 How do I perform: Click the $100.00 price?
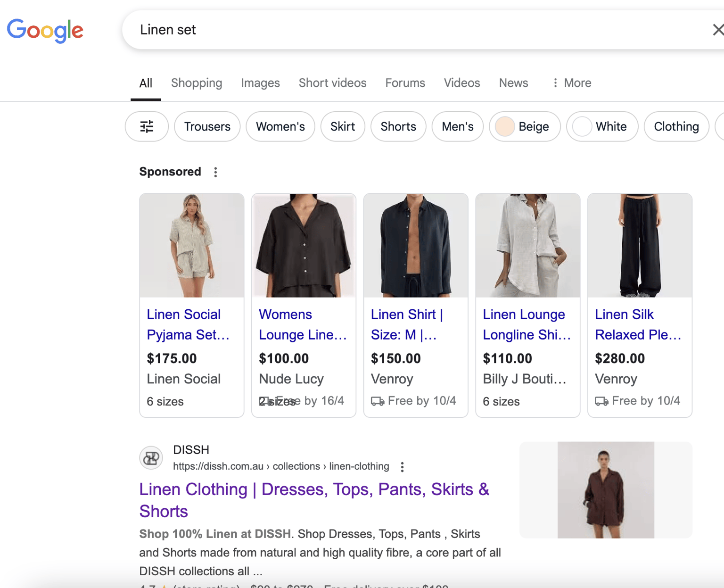pos(284,358)
